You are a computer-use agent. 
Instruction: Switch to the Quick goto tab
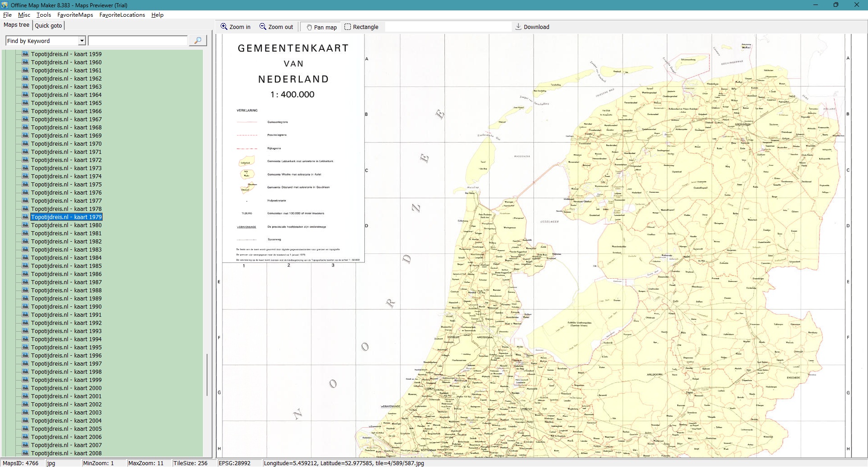pyautogui.click(x=48, y=25)
